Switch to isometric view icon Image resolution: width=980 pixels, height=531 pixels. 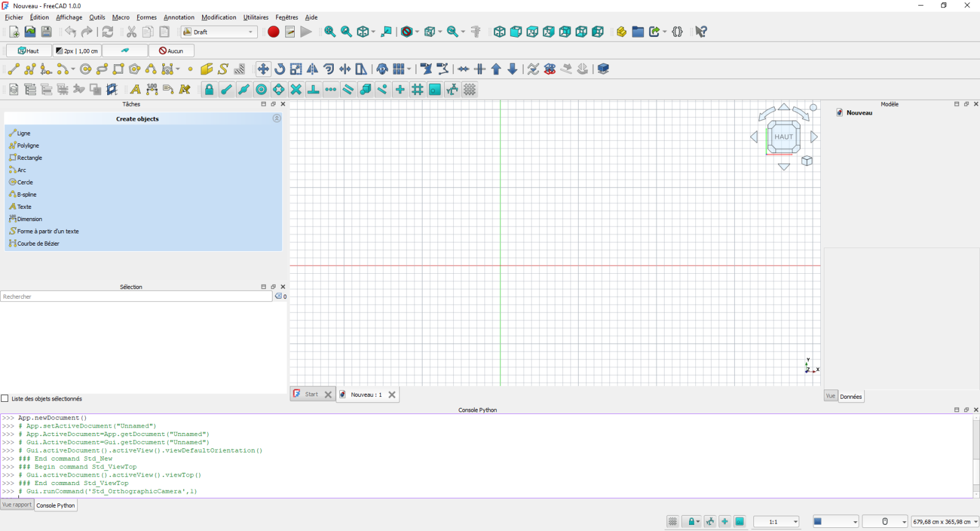(500, 32)
